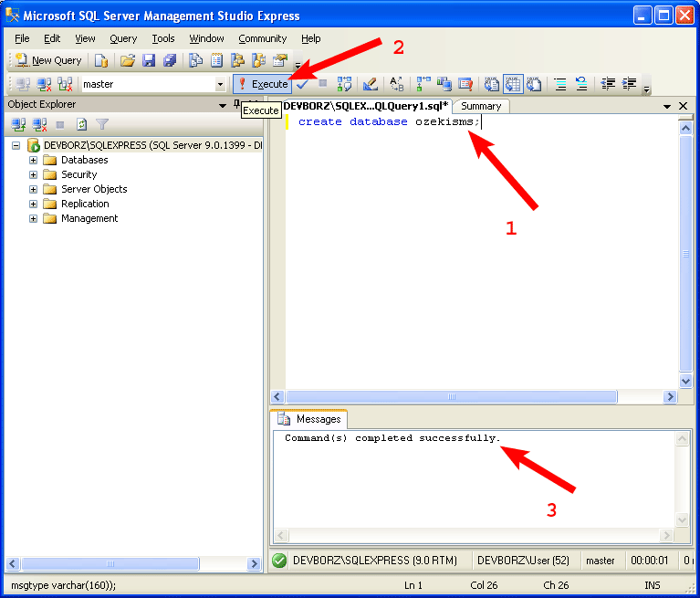This screenshot has height=598, width=700.
Task: Open Properties Window toolbar icon
Action: (x=280, y=60)
